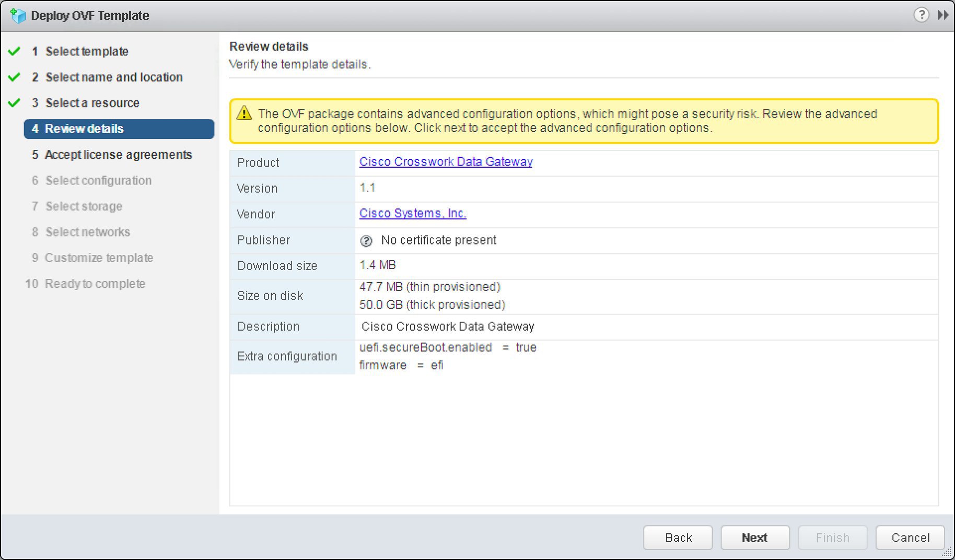955x560 pixels.
Task: Open the Cisco Crosswork Data Gateway product link
Action: [445, 161]
